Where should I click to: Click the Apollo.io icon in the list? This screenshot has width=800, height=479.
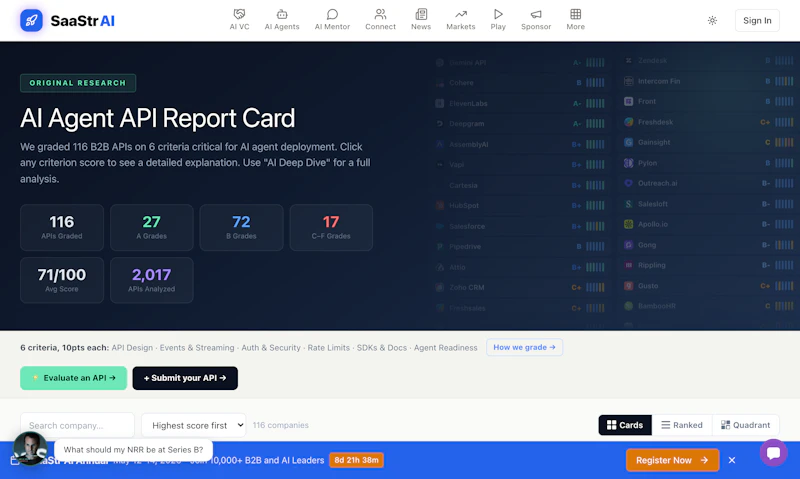pyautogui.click(x=629, y=224)
